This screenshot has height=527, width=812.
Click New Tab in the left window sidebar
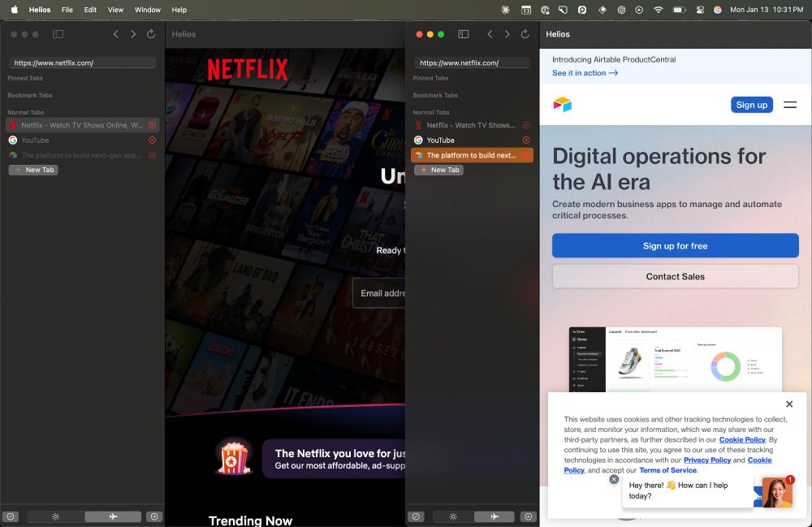[33, 170]
